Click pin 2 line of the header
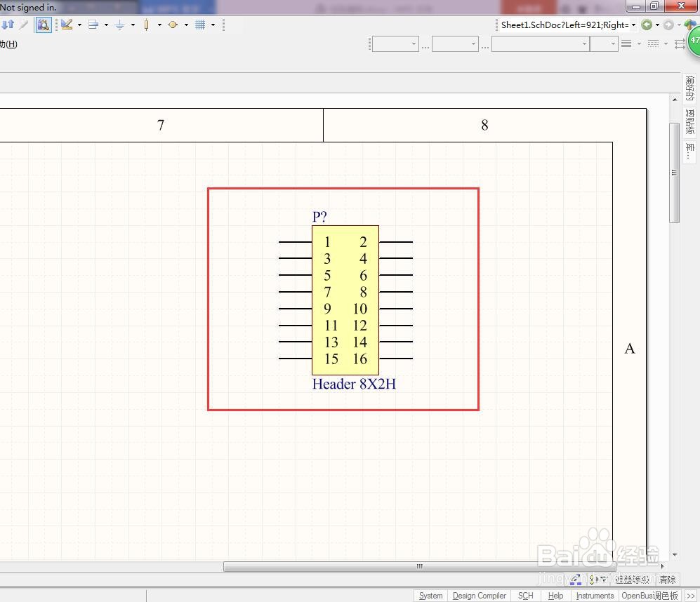700x602 pixels. [x=396, y=242]
